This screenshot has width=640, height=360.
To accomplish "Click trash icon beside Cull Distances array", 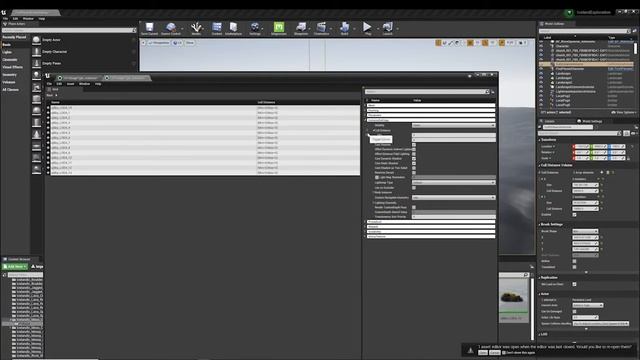I will (x=608, y=173).
